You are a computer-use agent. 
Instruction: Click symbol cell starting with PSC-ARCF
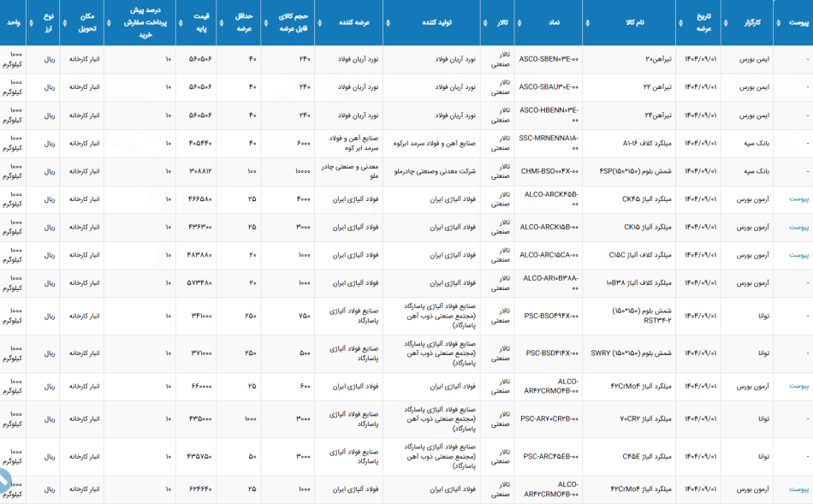(x=550, y=456)
